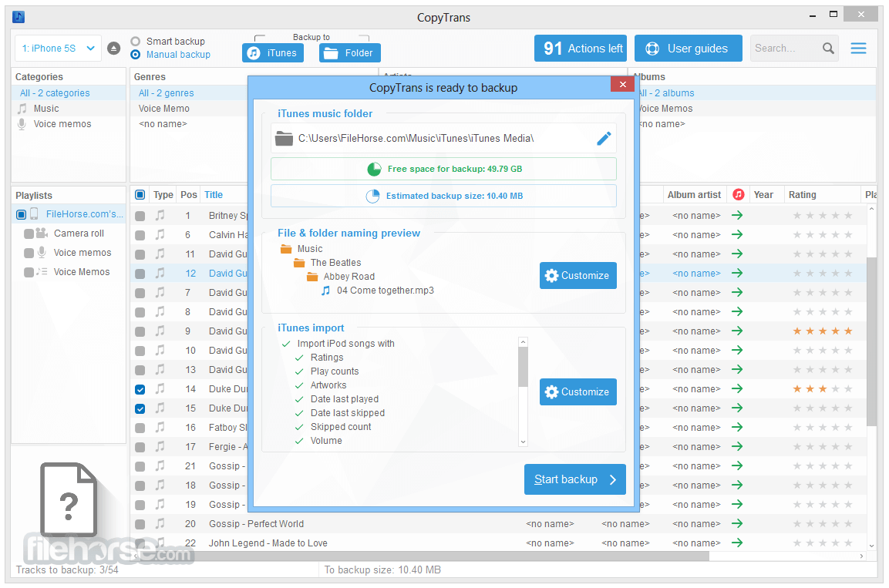Click The Beatles folder icon in preview
Screen dimensions: 889x588
pos(299,263)
